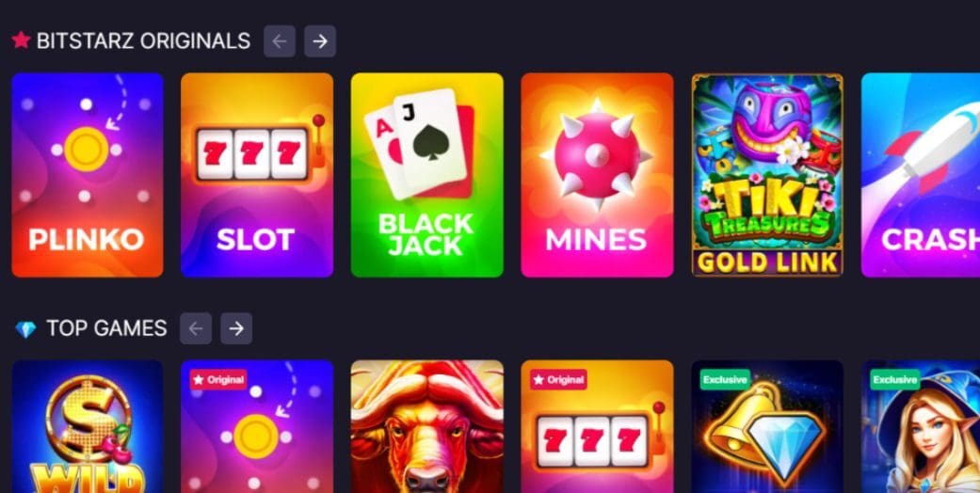
Task: Open the Exclusive elf wizard game
Action: point(921,427)
